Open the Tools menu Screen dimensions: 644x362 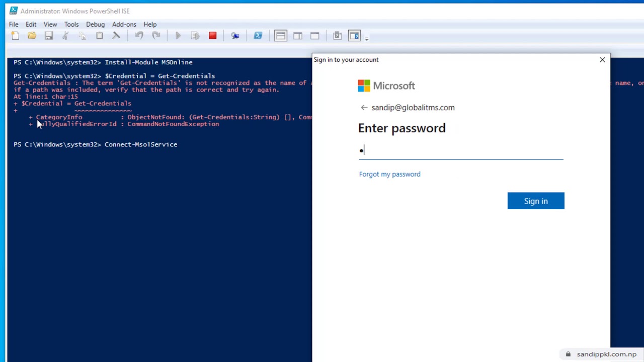pyautogui.click(x=71, y=24)
